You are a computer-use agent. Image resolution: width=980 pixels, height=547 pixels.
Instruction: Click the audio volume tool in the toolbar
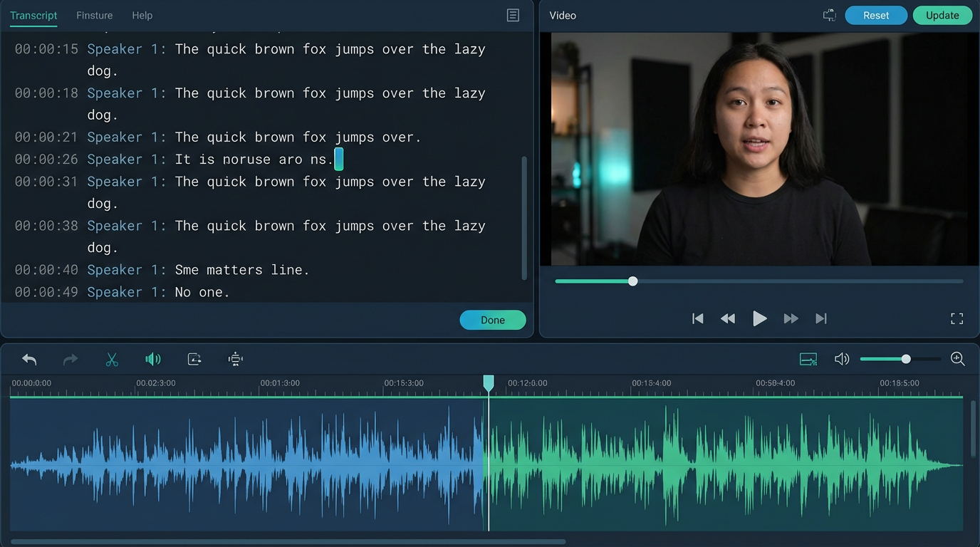[x=153, y=359]
